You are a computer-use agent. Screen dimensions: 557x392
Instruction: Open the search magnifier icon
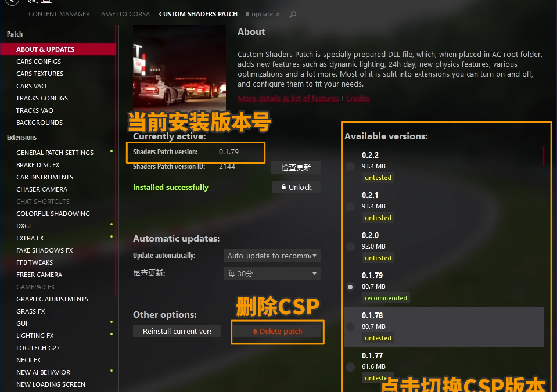(x=293, y=14)
